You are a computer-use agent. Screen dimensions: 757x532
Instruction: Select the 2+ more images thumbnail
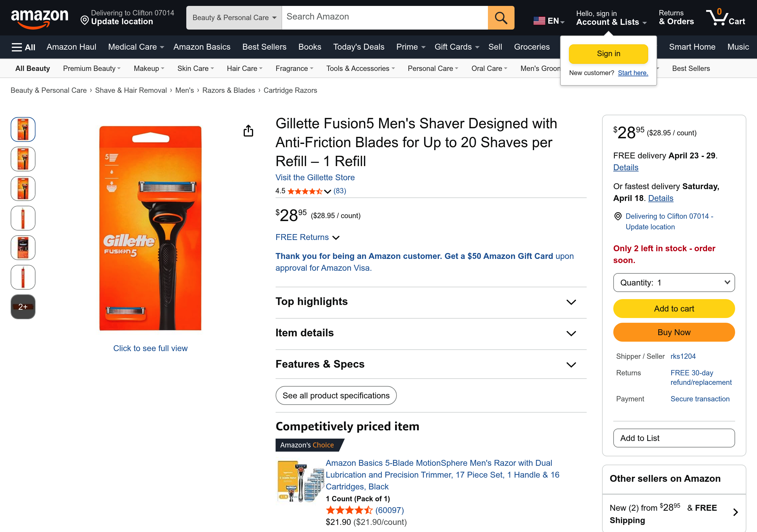22,306
